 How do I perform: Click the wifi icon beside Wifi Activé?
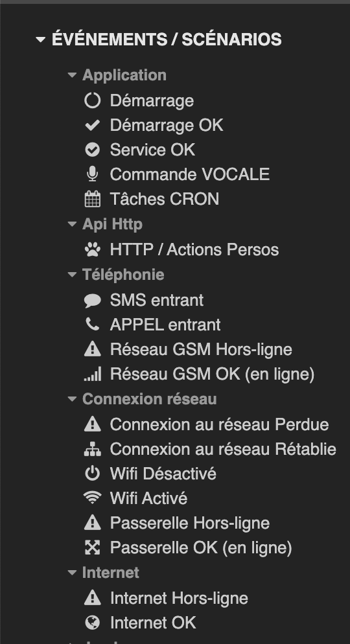click(93, 498)
